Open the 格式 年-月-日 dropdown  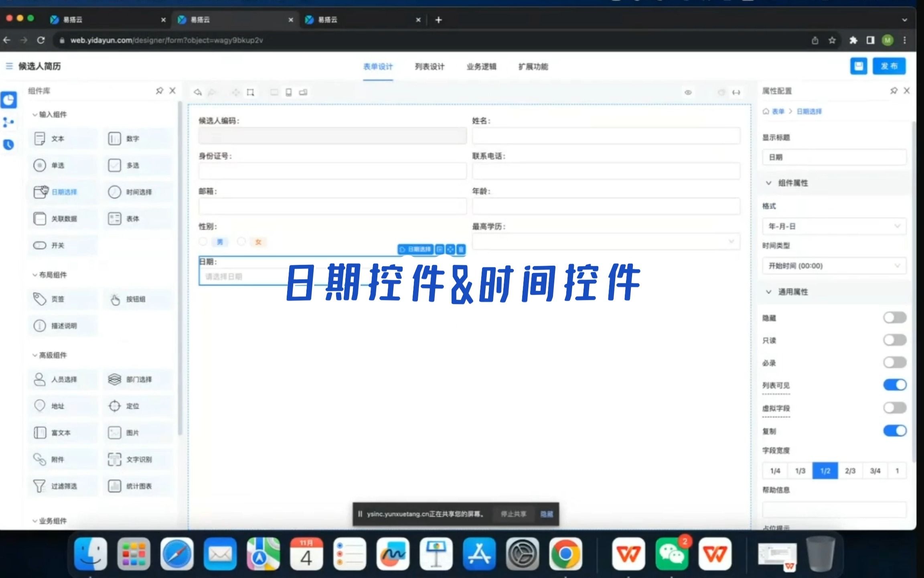[x=834, y=226]
